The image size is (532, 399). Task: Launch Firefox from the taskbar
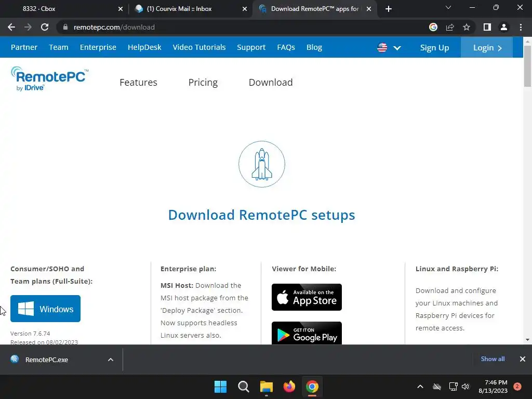point(289,387)
